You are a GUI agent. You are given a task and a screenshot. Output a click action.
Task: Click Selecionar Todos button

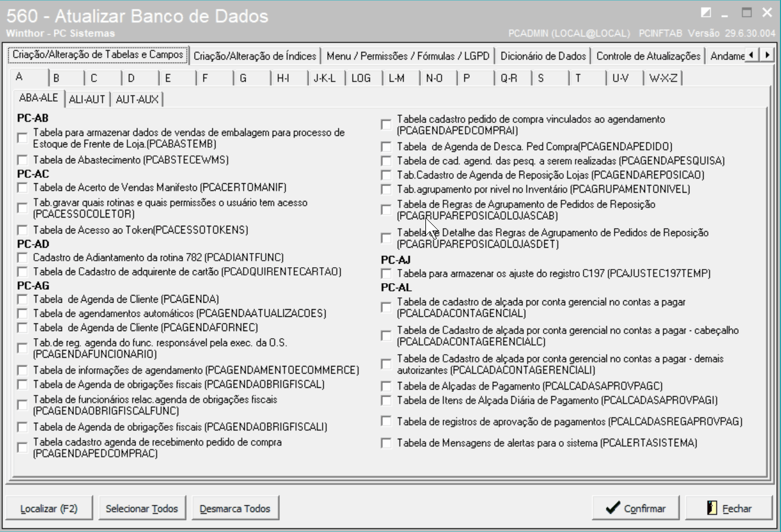pyautogui.click(x=142, y=508)
